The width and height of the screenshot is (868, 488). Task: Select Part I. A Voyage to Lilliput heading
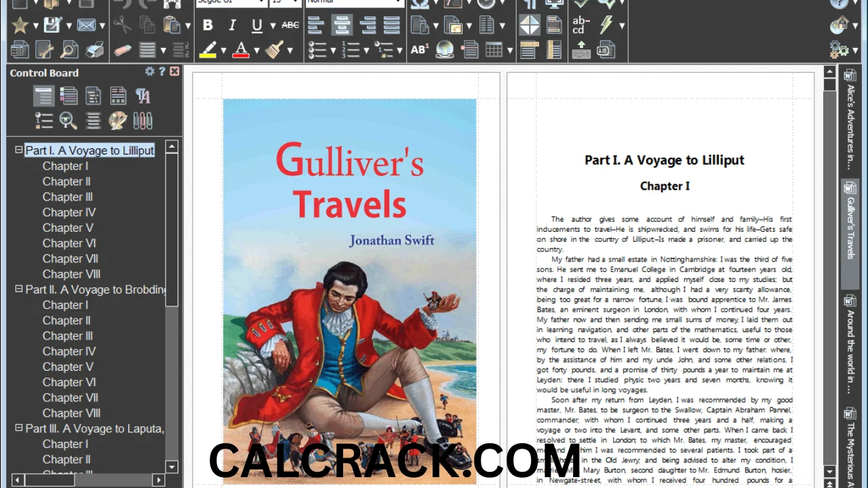pyautogui.click(x=90, y=150)
